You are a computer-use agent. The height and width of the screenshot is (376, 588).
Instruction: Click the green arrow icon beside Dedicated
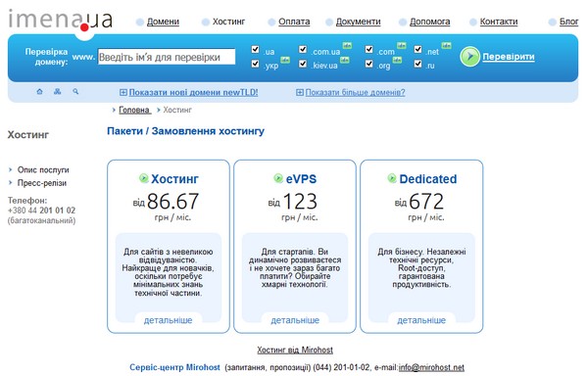[392, 178]
